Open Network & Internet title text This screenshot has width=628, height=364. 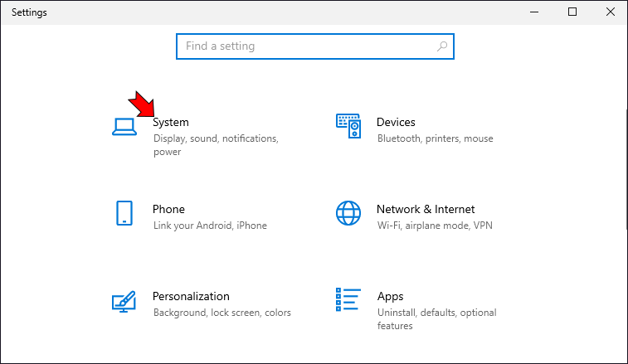click(x=426, y=209)
